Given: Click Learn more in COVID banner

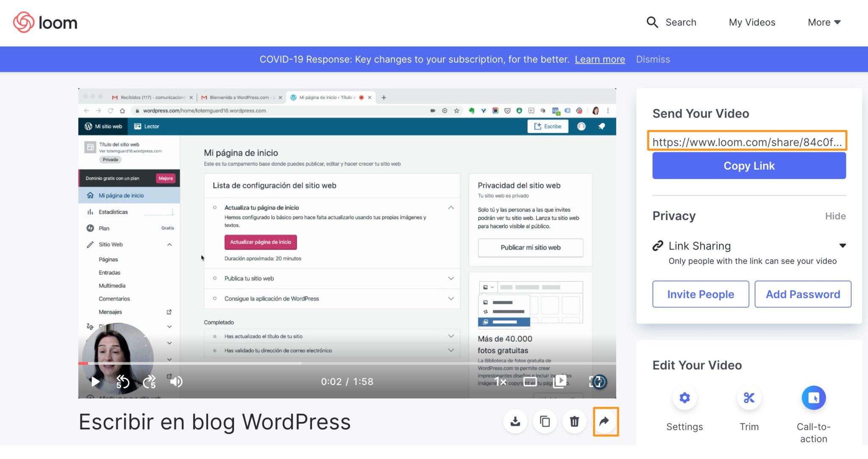Looking at the screenshot, I should tap(600, 59).
